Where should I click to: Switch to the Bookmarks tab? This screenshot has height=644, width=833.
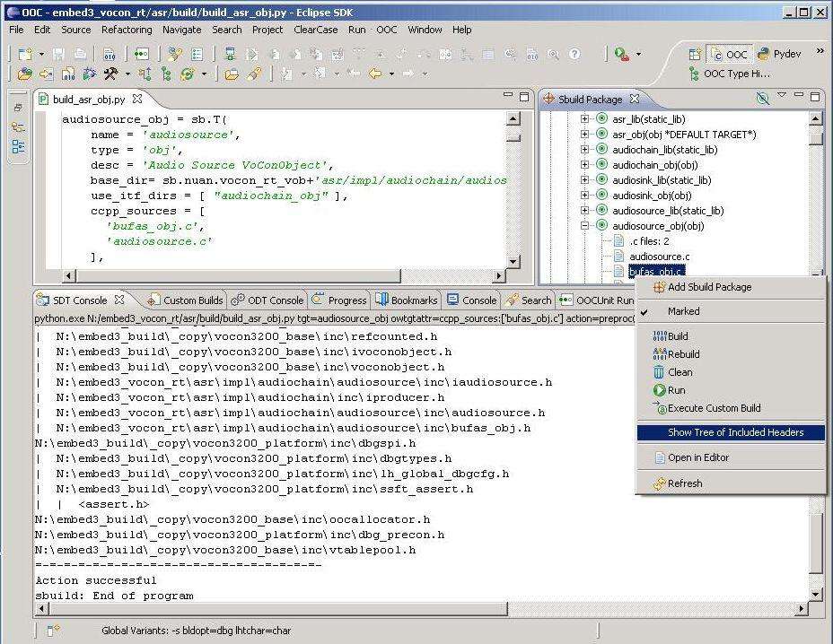pyautogui.click(x=407, y=300)
